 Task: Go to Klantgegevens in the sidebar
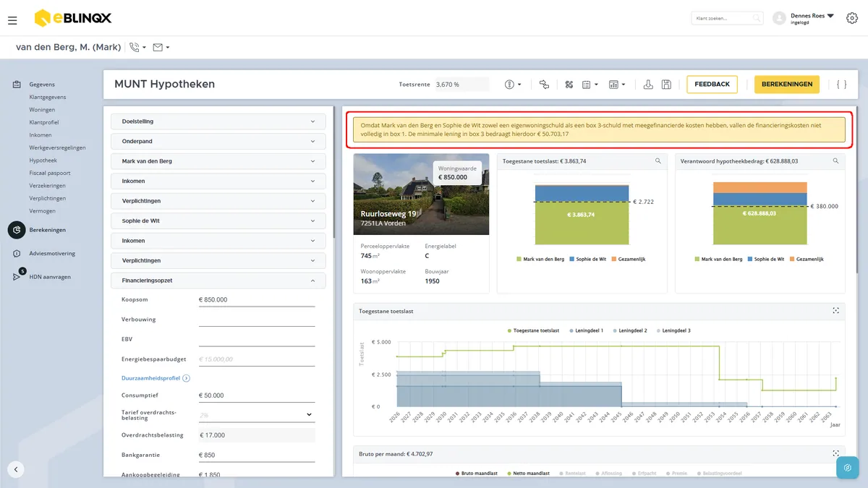(x=48, y=97)
